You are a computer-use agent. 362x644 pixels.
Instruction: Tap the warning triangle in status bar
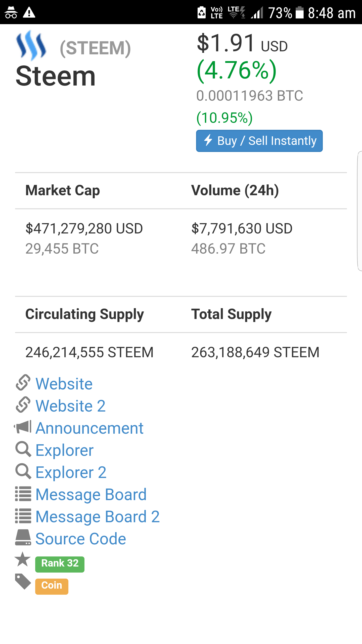(29, 13)
